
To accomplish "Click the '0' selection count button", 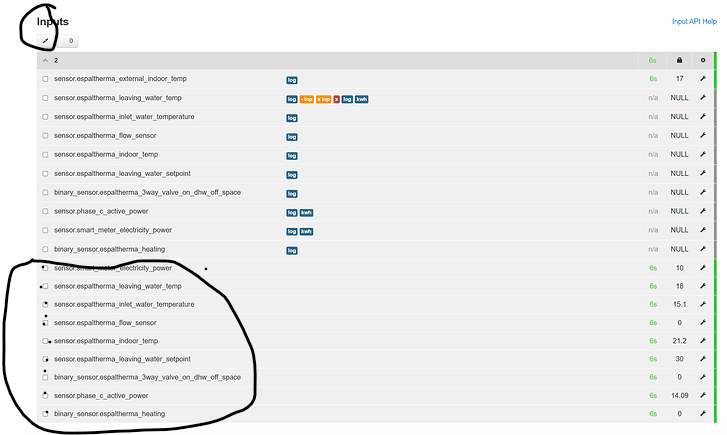I will 70,41.
